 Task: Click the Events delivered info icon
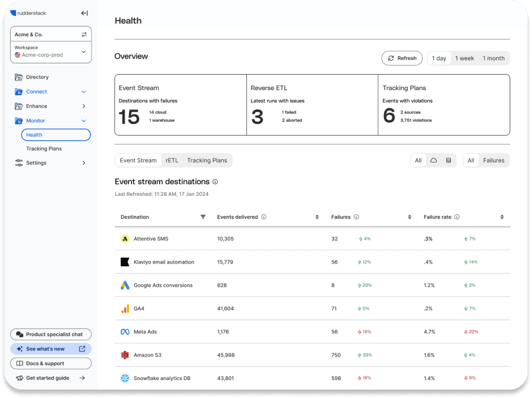(x=264, y=217)
